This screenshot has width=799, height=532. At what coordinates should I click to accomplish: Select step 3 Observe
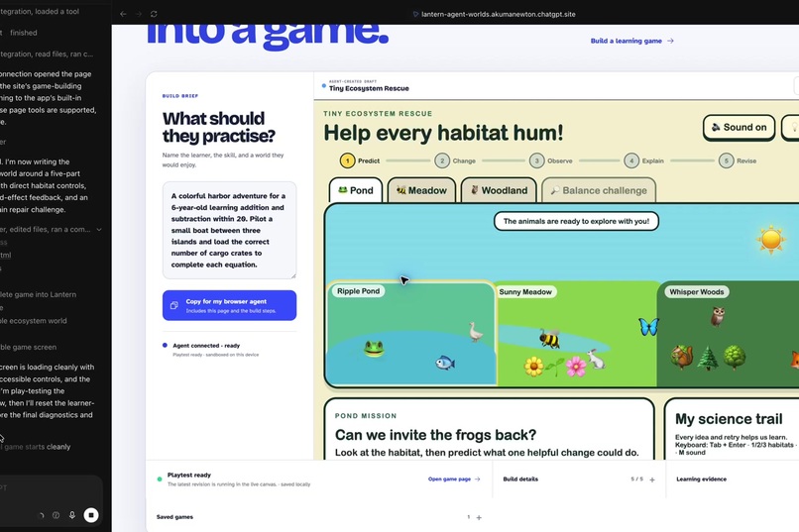pos(551,160)
